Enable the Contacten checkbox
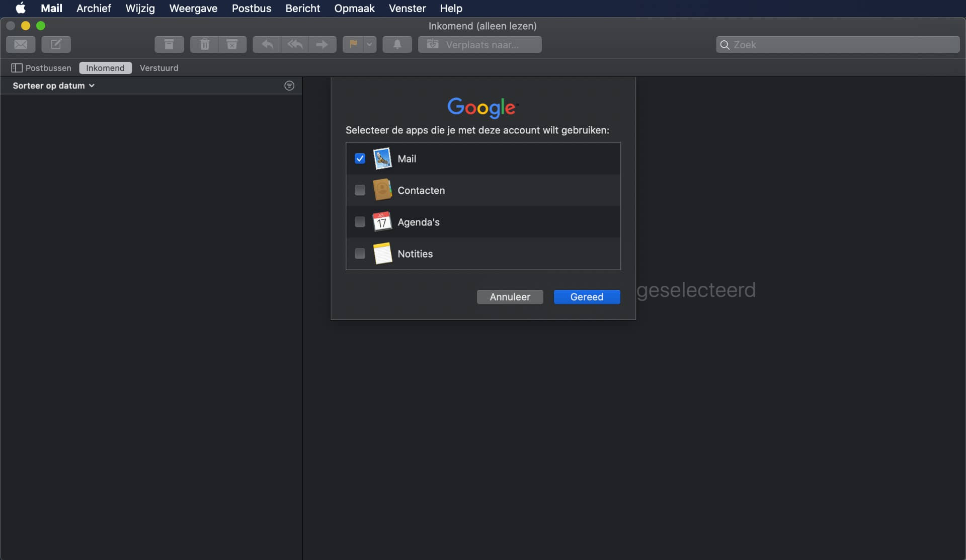Viewport: 966px width, 560px height. click(360, 190)
